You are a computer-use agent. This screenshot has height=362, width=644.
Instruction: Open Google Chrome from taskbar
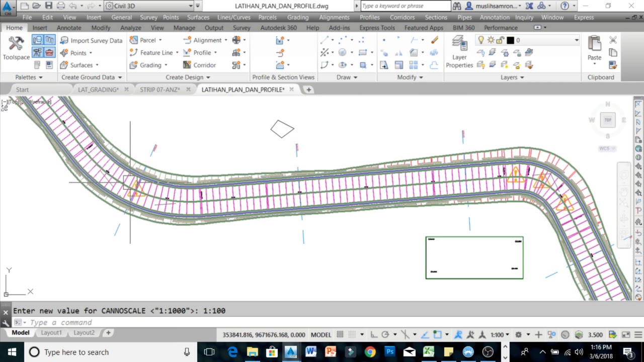point(370,352)
